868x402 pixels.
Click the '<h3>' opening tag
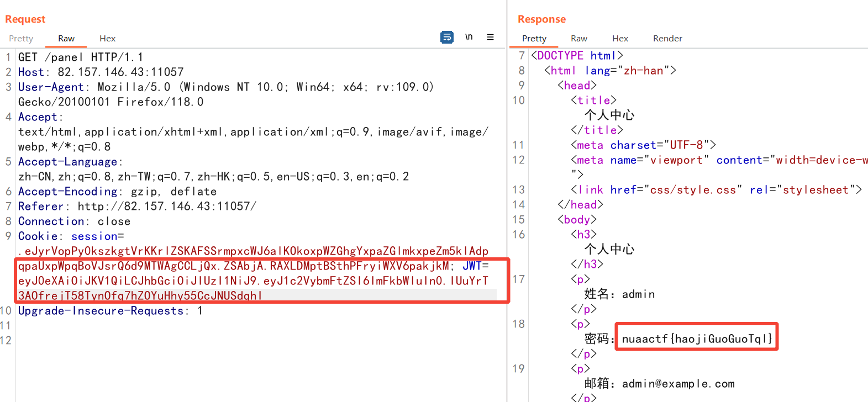[x=583, y=235]
